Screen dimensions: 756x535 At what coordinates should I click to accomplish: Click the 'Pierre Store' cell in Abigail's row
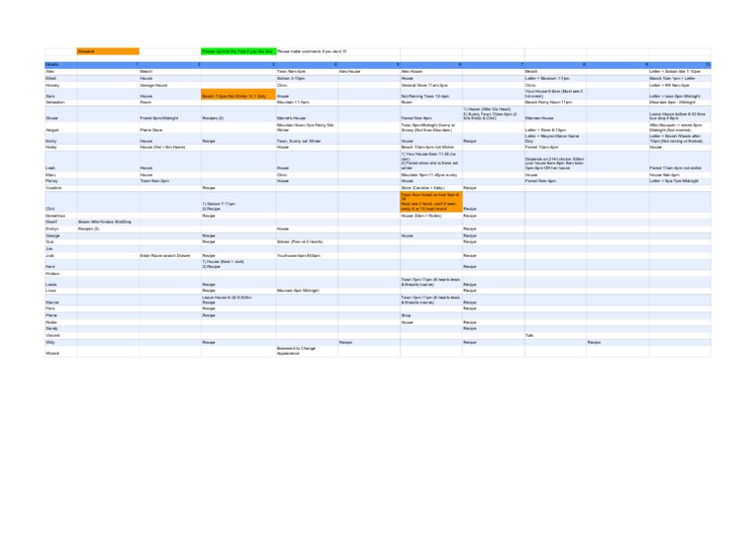tap(170, 128)
